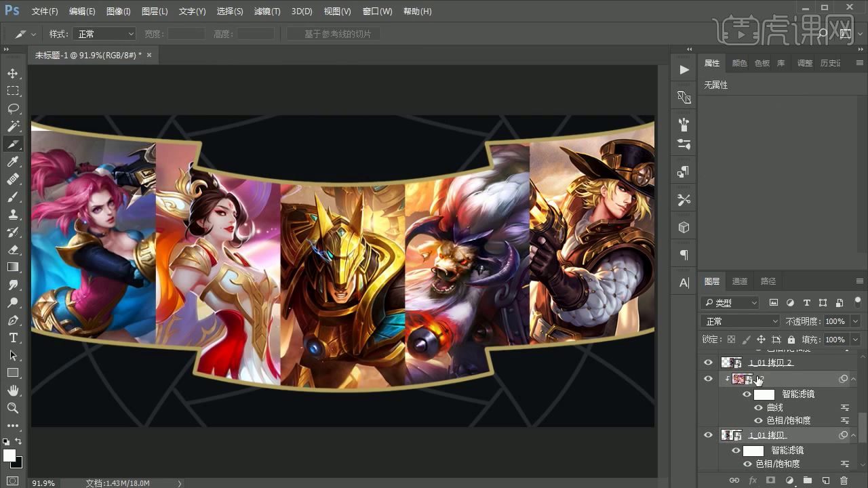This screenshot has height=488, width=868.
Task: Open the layer blend mode dropdown 正常
Action: [x=741, y=321]
